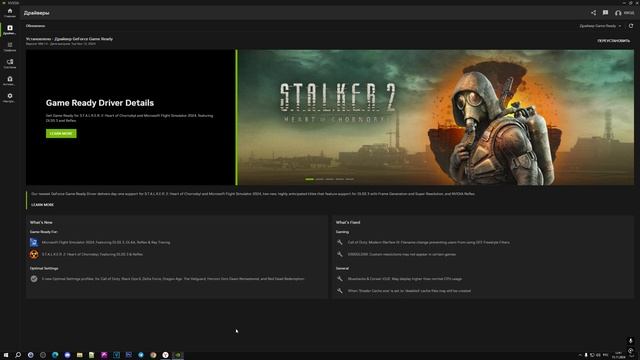640x360 pixels.
Task: Open the Game Ready driver type dropdown
Action: coord(600,26)
